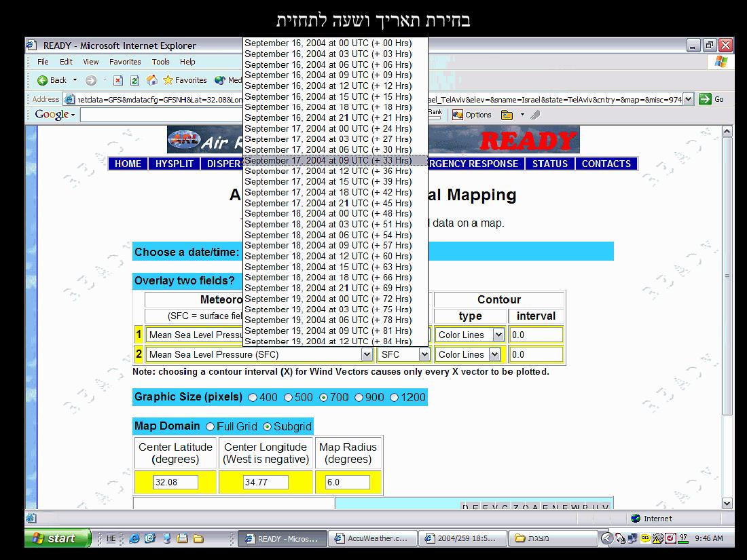Open the File menu
The width and height of the screenshot is (747, 560).
[43, 62]
